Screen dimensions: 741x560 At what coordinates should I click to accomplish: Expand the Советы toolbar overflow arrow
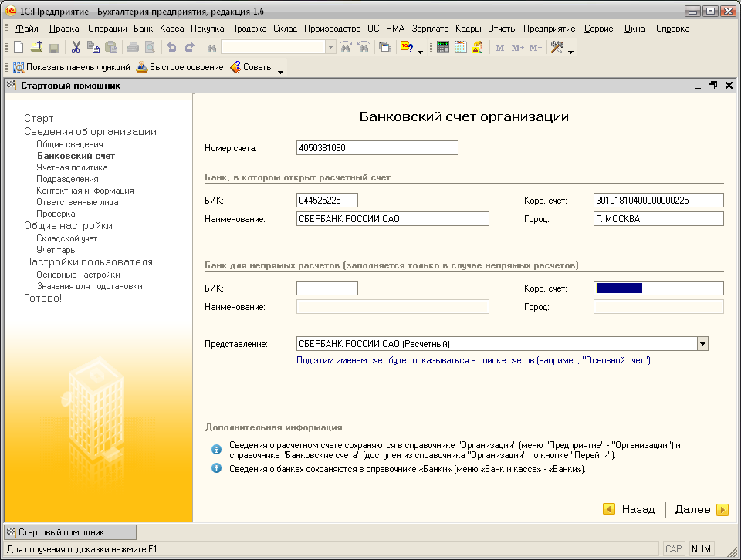pyautogui.click(x=280, y=72)
